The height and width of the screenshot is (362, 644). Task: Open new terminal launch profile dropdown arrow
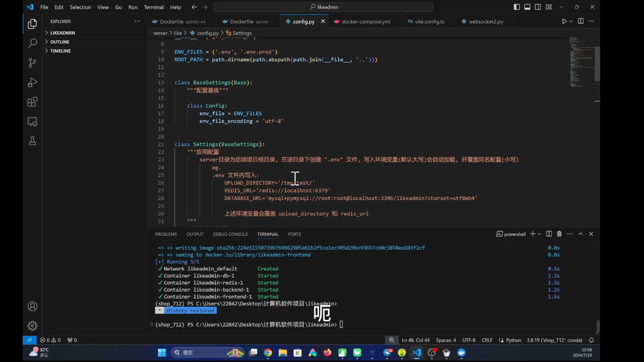(x=540, y=234)
